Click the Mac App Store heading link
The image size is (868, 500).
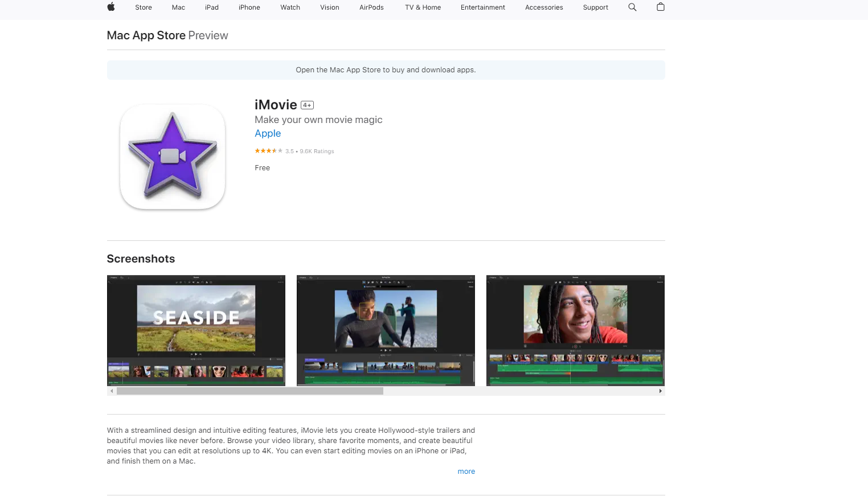[146, 35]
